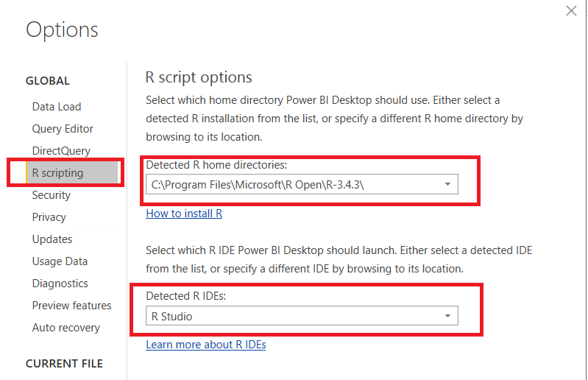
Task: View Preview features options
Action: 72,306
